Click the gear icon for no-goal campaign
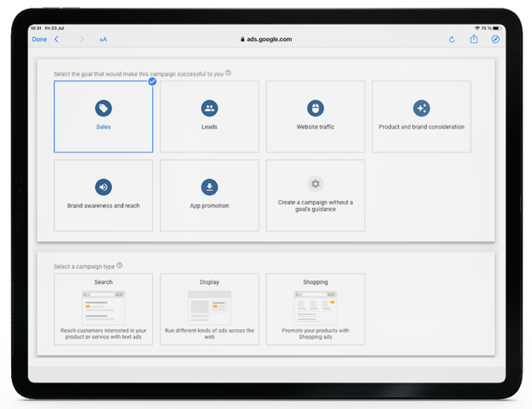532x409 pixels. pyautogui.click(x=316, y=184)
